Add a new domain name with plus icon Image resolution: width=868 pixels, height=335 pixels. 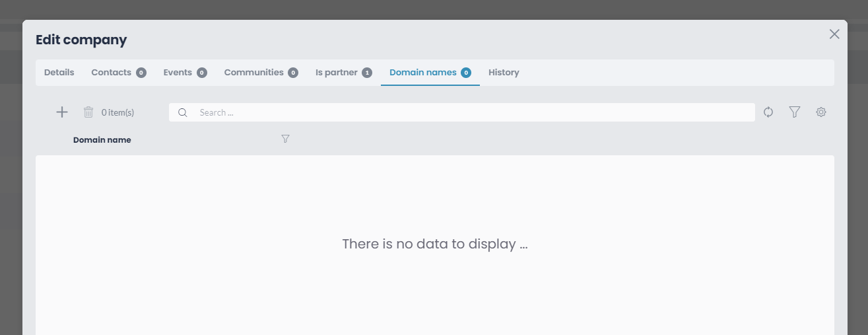[62, 112]
